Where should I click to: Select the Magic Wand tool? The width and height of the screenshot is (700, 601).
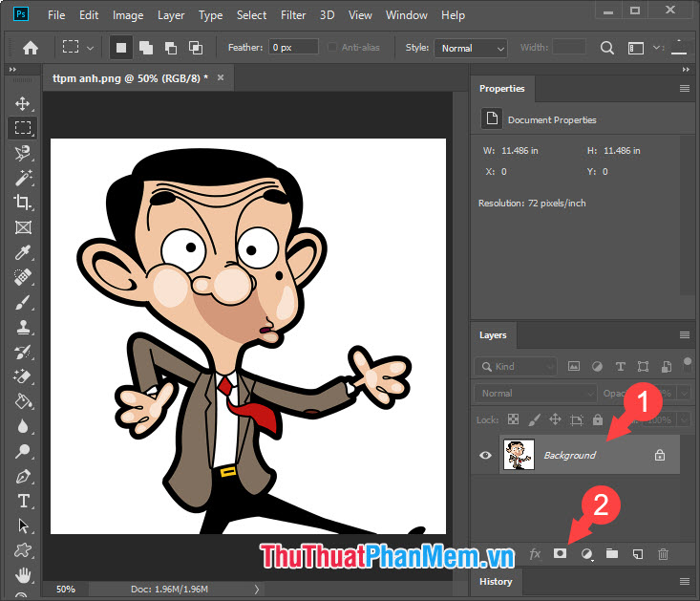pos(22,178)
